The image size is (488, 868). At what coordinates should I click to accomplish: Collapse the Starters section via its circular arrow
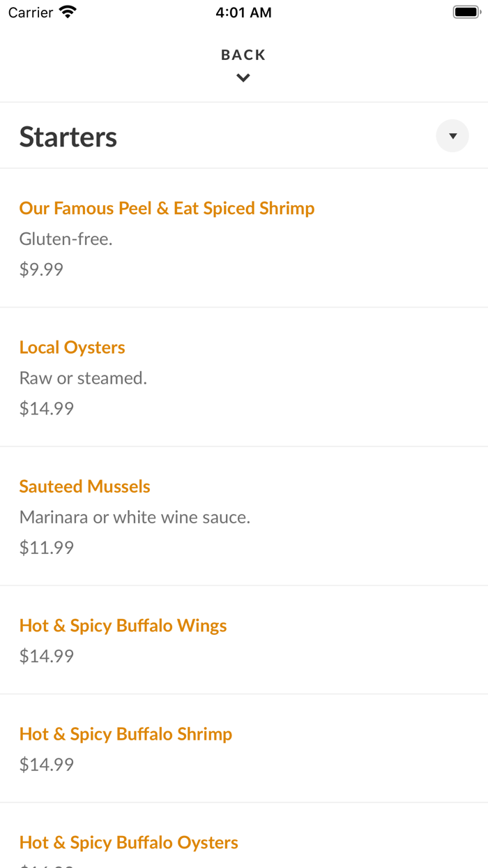[452, 135]
